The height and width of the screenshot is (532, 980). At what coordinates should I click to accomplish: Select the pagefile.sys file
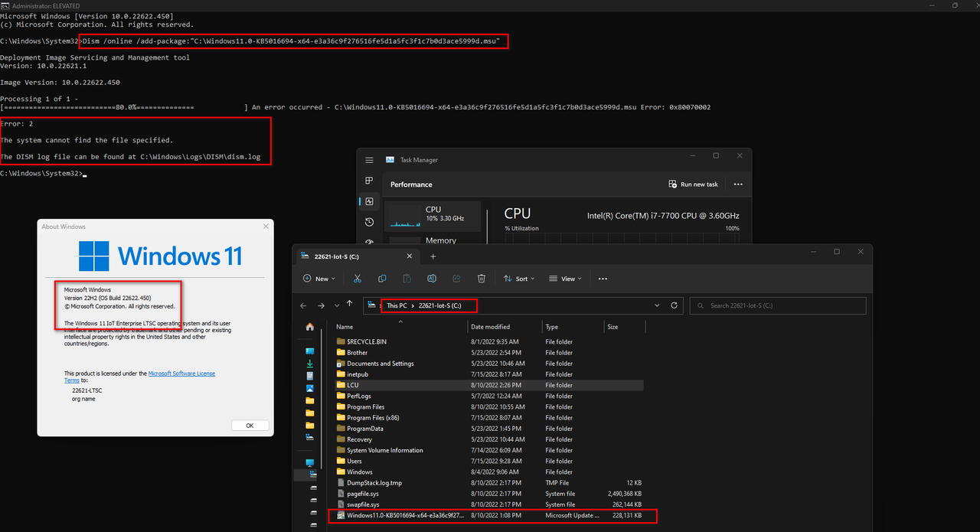(x=489, y=494)
